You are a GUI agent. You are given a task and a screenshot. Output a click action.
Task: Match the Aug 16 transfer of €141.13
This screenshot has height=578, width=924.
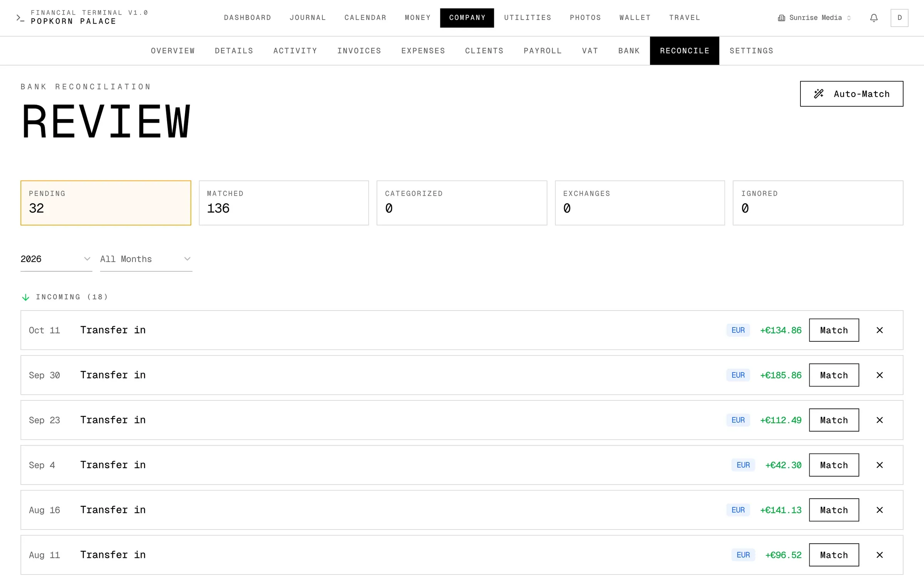pyautogui.click(x=834, y=510)
